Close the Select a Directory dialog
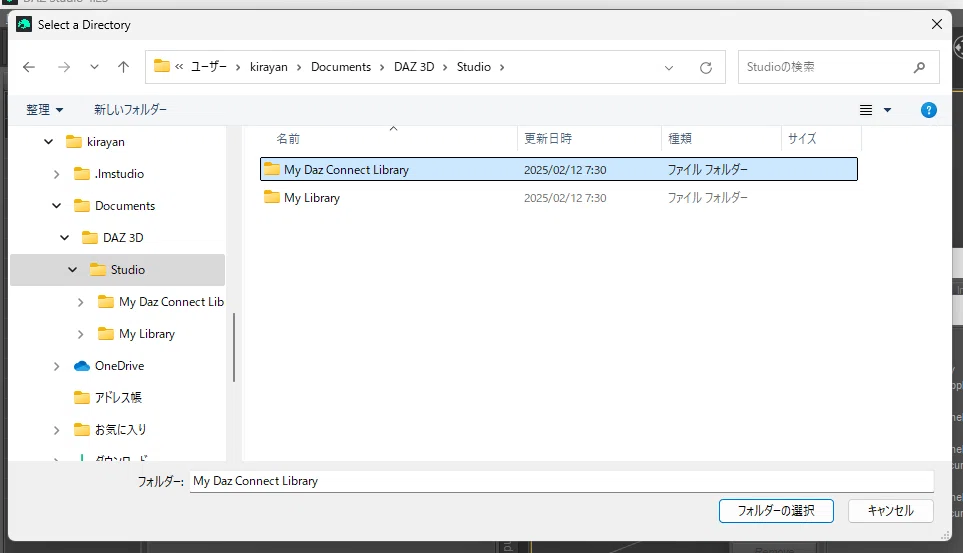This screenshot has width=963, height=553. point(937,24)
